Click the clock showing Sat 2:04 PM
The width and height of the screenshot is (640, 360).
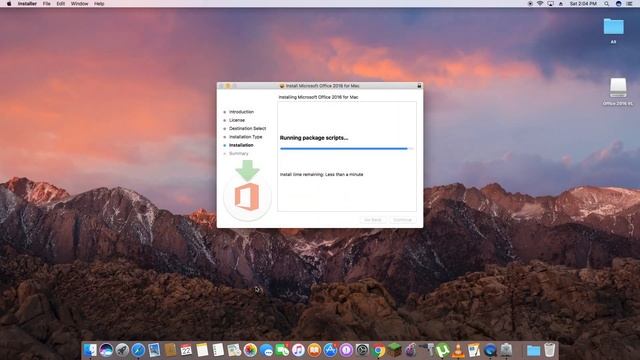(x=583, y=4)
